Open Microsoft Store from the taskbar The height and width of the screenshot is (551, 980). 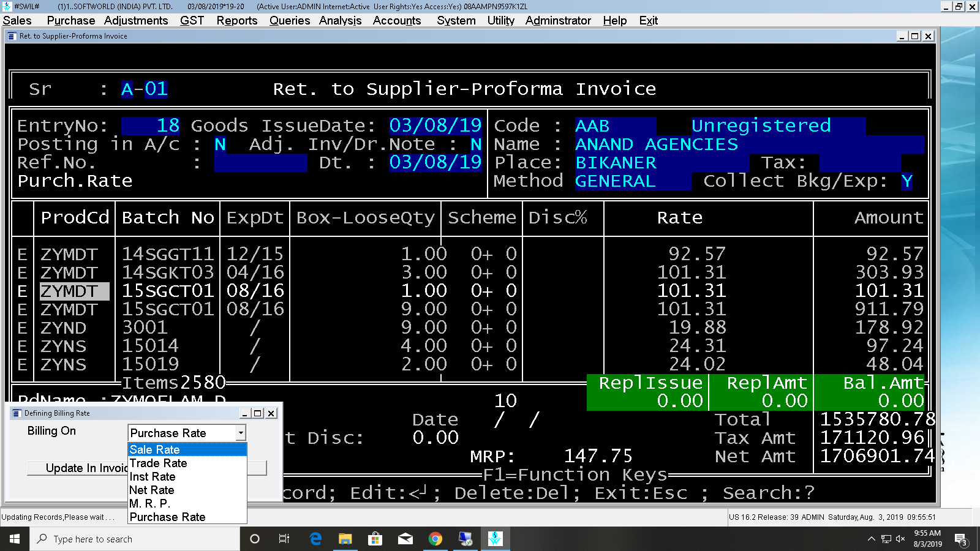click(x=375, y=539)
